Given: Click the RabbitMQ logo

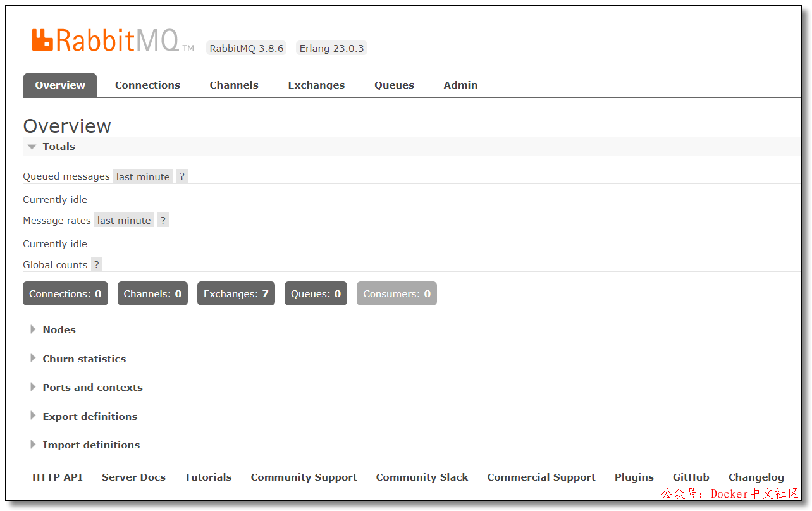Looking at the screenshot, I should tap(106, 40).
